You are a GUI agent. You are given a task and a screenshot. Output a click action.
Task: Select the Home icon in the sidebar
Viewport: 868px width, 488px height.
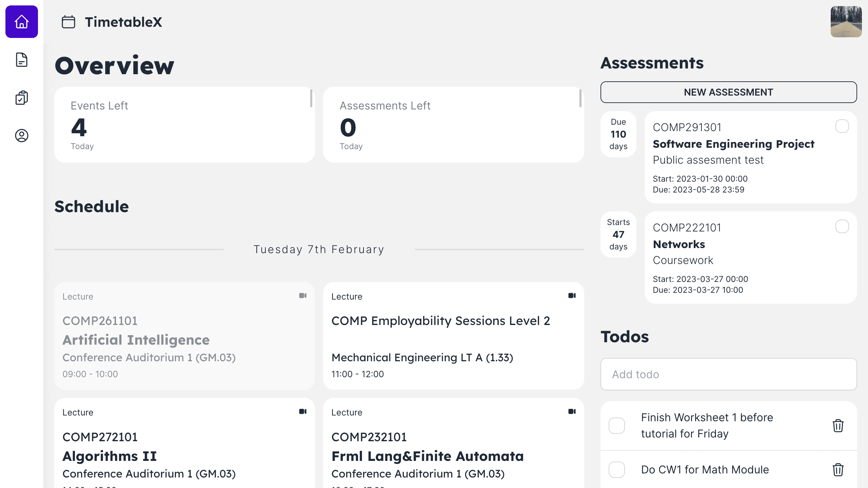21,21
